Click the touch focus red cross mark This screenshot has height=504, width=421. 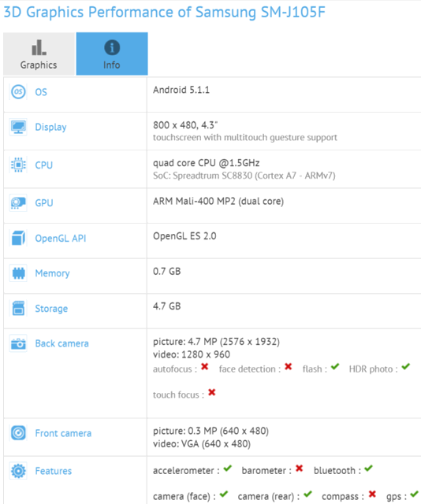tap(212, 392)
